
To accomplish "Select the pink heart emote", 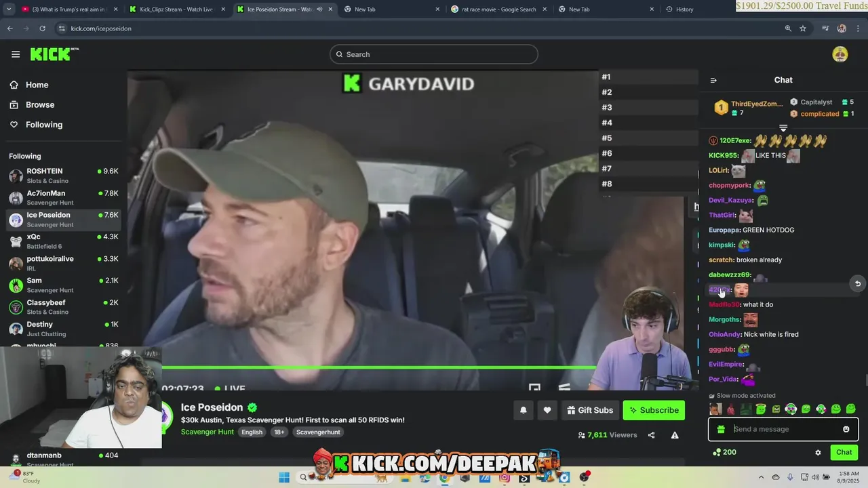I will (x=730, y=409).
